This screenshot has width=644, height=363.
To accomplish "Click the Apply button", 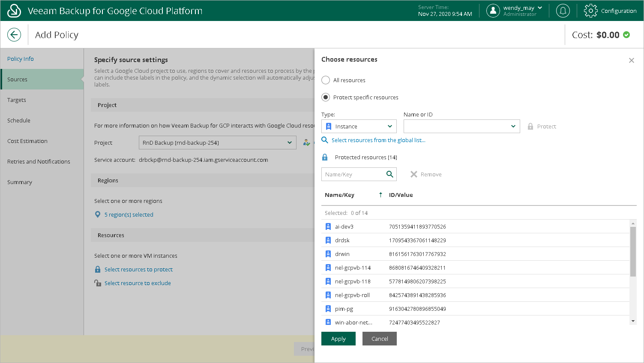I will tap(338, 339).
